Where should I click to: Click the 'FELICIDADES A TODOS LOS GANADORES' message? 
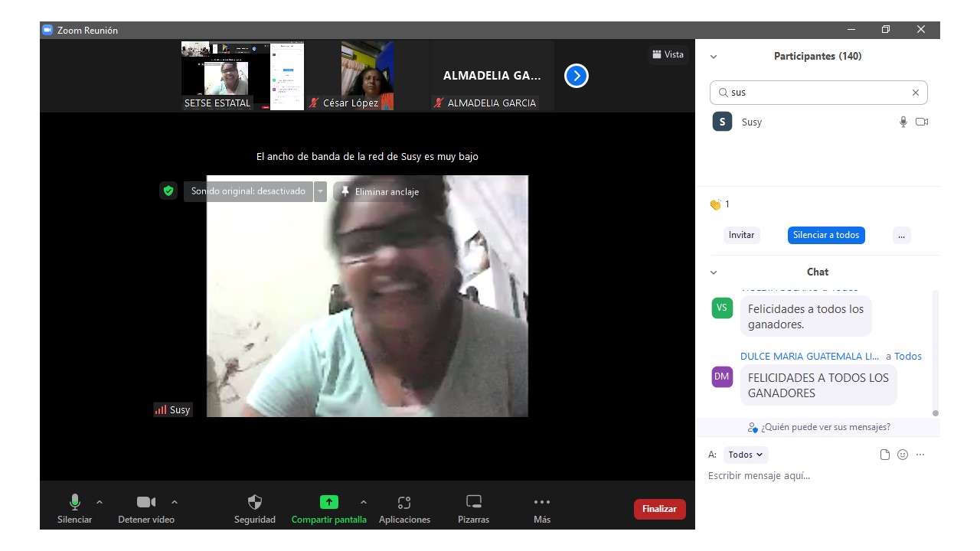coord(818,385)
